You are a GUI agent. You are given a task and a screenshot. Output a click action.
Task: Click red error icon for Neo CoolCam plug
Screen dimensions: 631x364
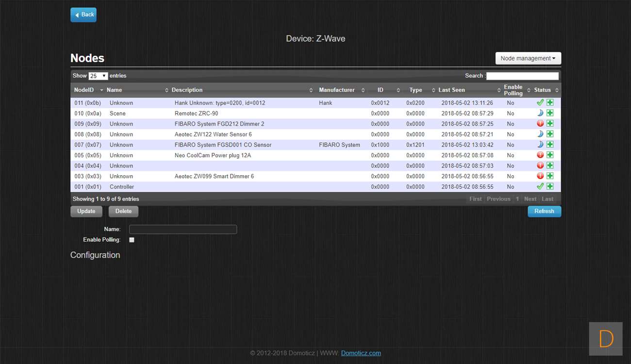[540, 155]
